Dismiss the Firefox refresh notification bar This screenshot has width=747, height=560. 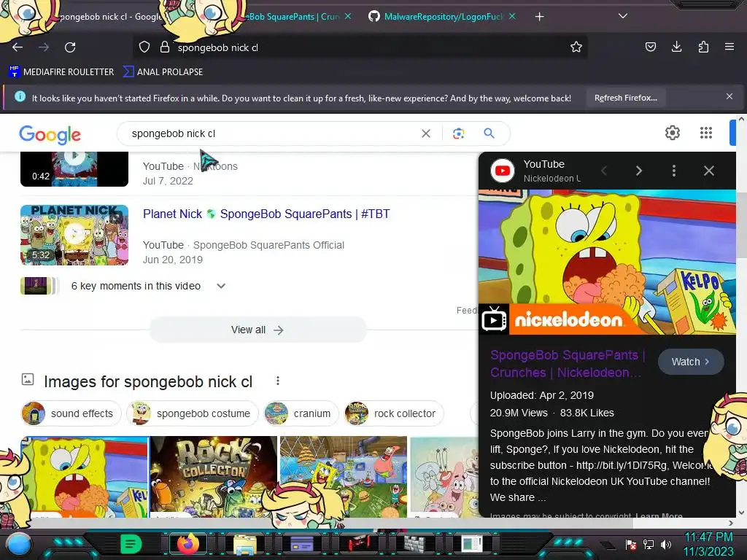coord(729,97)
